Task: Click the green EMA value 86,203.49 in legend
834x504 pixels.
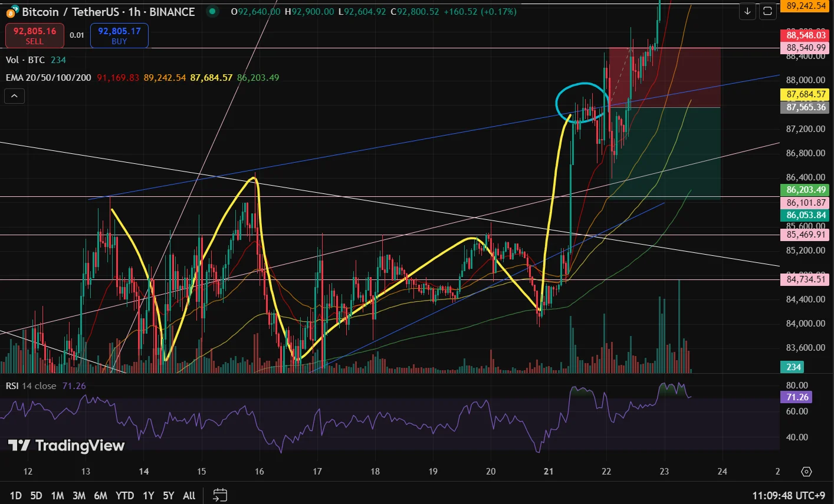Action: tap(258, 78)
